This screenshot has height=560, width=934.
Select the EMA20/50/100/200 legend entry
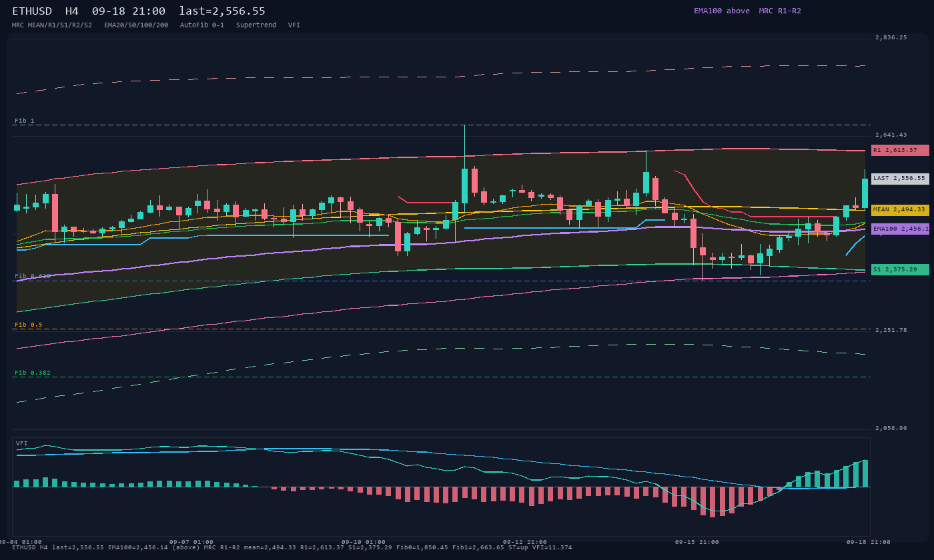[136, 25]
